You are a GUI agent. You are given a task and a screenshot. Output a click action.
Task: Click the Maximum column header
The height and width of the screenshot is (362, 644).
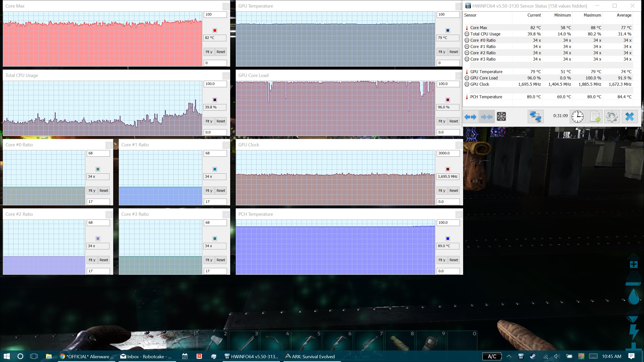pos(588,15)
